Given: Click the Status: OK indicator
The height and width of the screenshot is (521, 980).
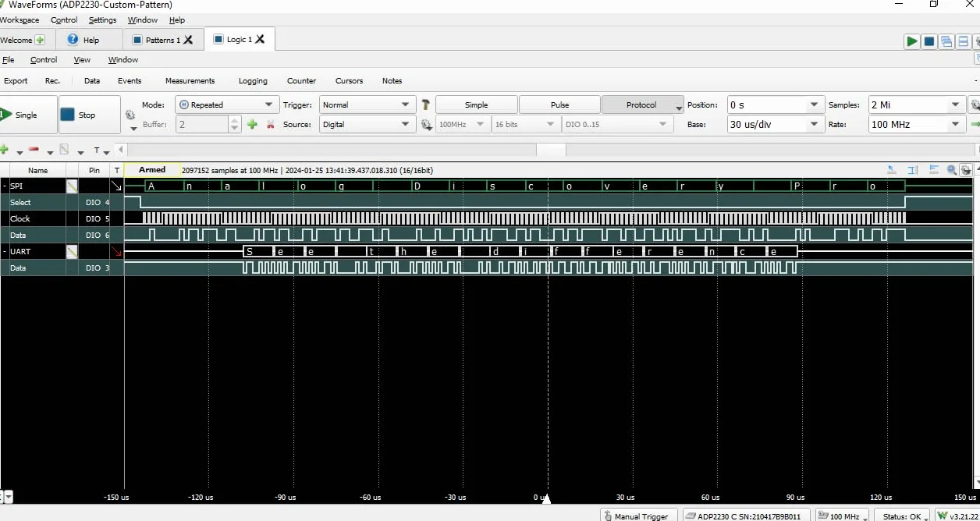Looking at the screenshot, I should point(902,516).
